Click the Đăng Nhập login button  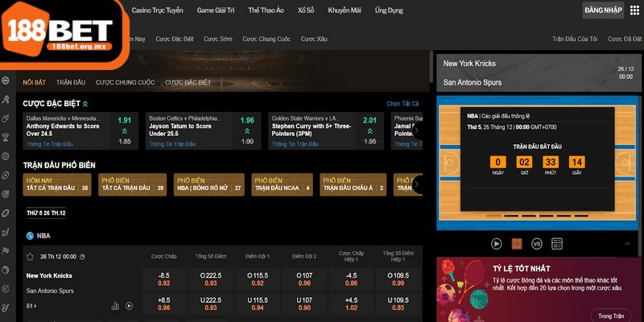point(603,10)
